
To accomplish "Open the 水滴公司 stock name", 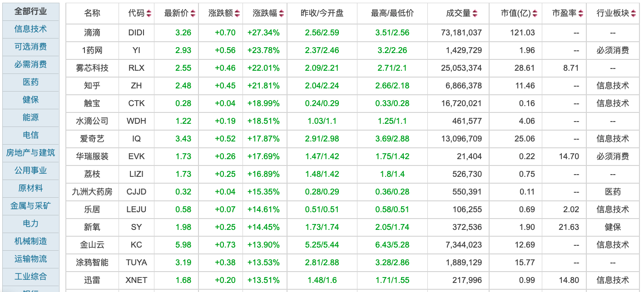I will [92, 121].
